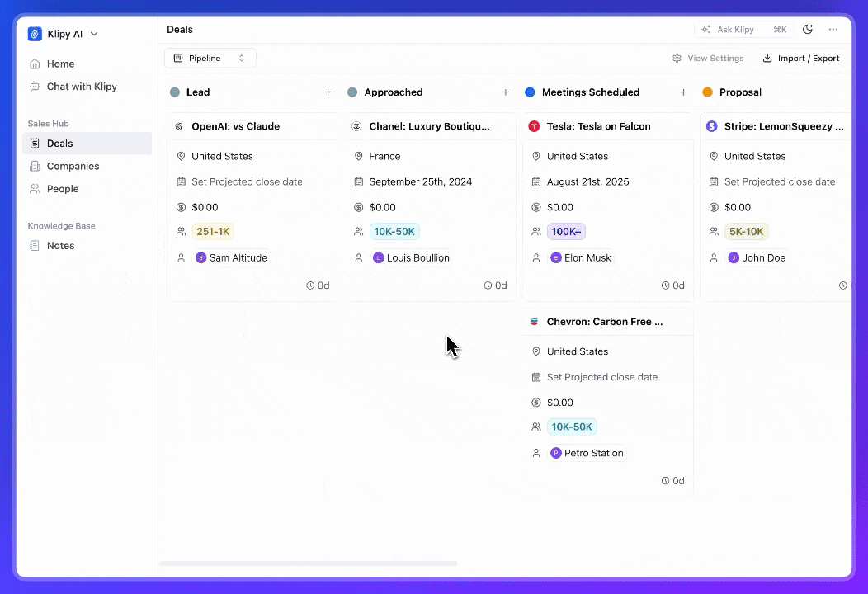Click France location on Chanel card

coord(384,156)
